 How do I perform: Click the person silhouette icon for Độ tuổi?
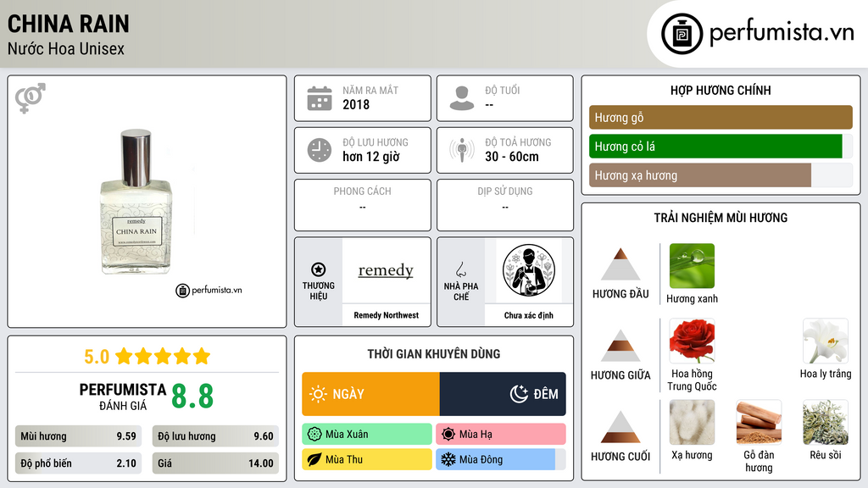(462, 98)
